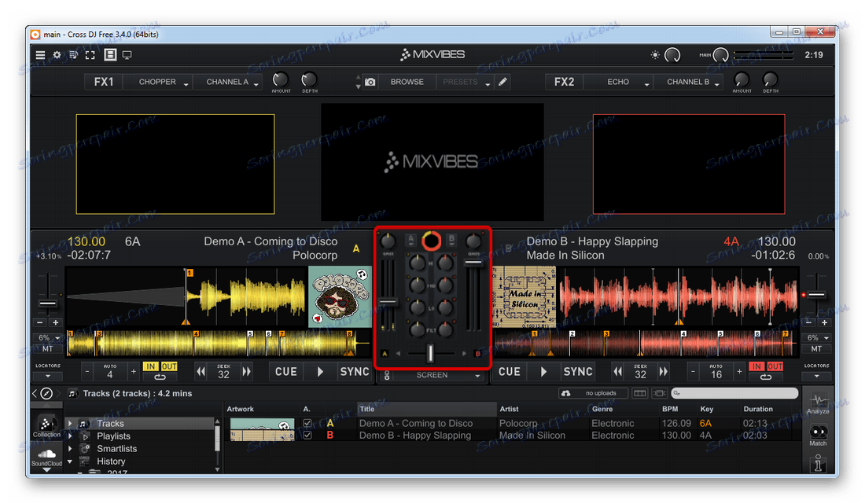
Task: Click the pencil edit icon next to Presets
Action: (502, 82)
